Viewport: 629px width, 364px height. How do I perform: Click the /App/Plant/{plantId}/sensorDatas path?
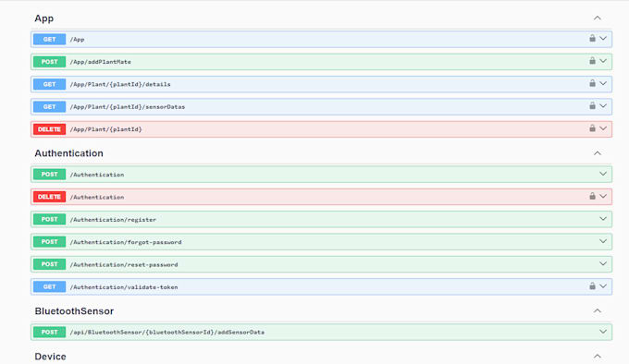128,107
